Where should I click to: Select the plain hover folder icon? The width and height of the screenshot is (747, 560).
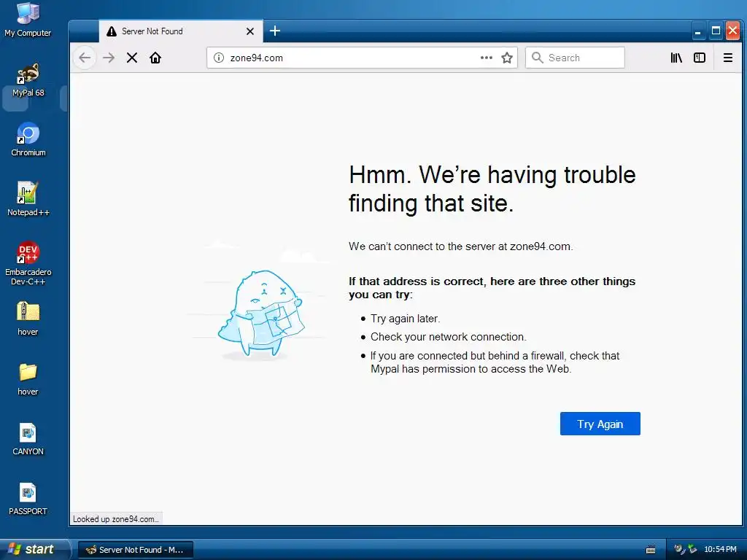point(28,379)
